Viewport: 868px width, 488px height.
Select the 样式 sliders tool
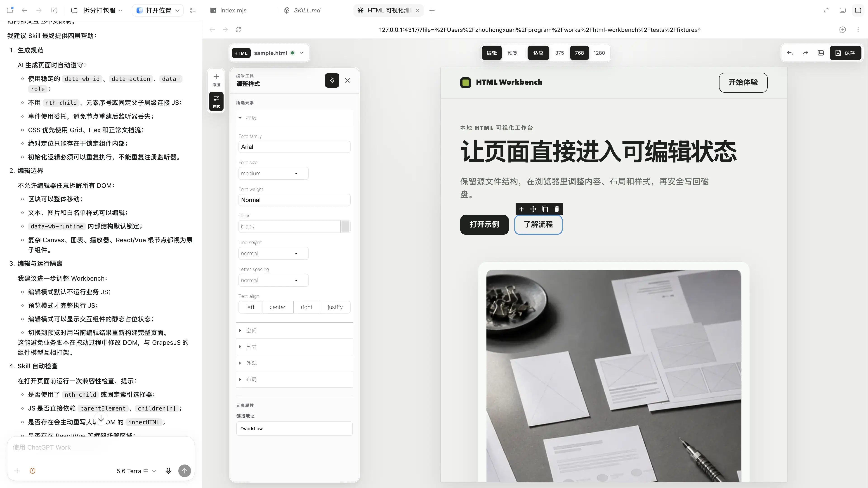coord(216,101)
